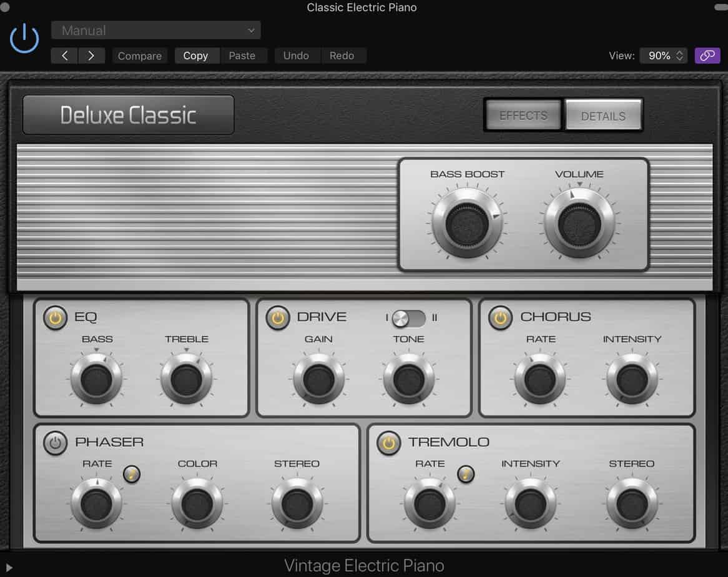Screen dimensions: 728x577
Task: Click the Undo button
Action: click(x=297, y=56)
